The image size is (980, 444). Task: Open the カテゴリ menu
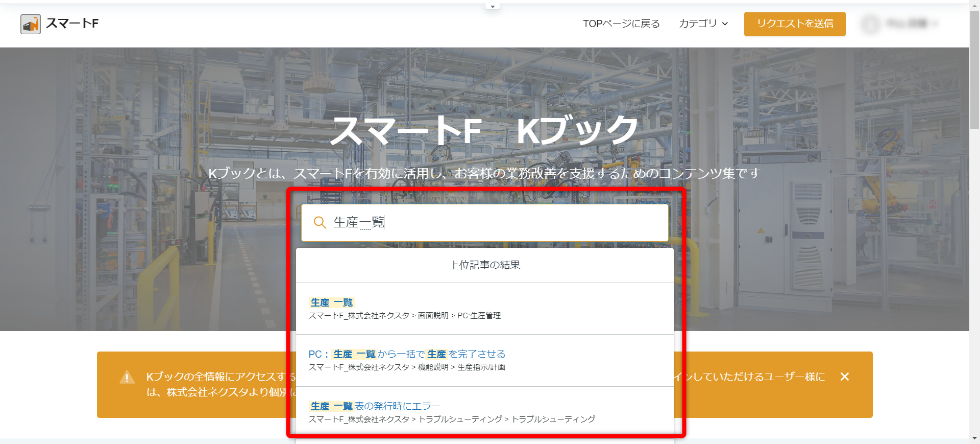click(x=698, y=24)
